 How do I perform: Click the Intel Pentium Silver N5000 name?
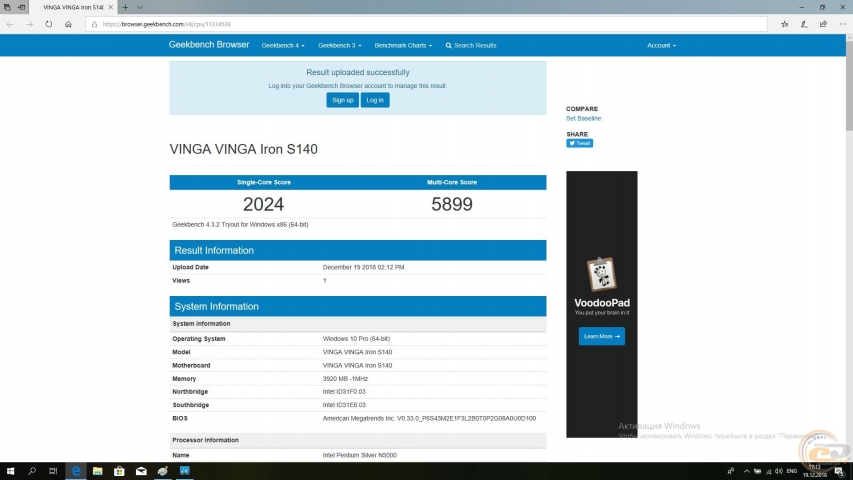pyautogui.click(x=360, y=455)
